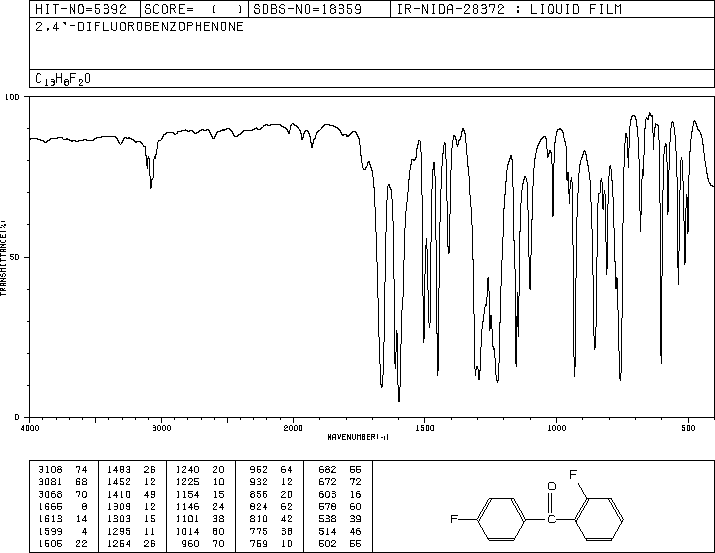715x553 pixels.
Task: Select peak table row 1154 15
Action: coord(200,495)
